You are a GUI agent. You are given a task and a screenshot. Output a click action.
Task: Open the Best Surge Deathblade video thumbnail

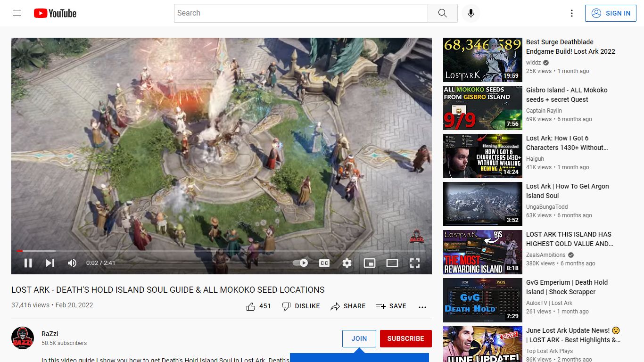(483, 60)
